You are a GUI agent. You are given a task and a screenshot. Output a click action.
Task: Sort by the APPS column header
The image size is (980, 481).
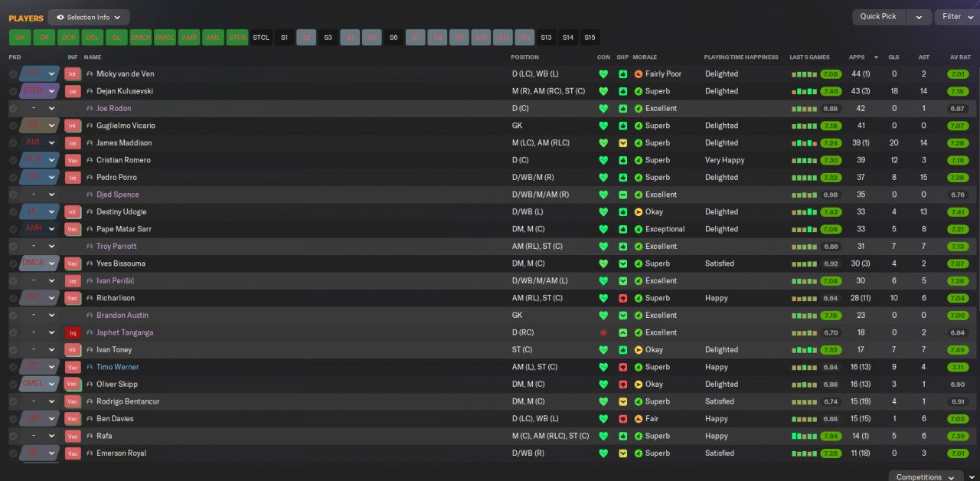click(x=857, y=57)
